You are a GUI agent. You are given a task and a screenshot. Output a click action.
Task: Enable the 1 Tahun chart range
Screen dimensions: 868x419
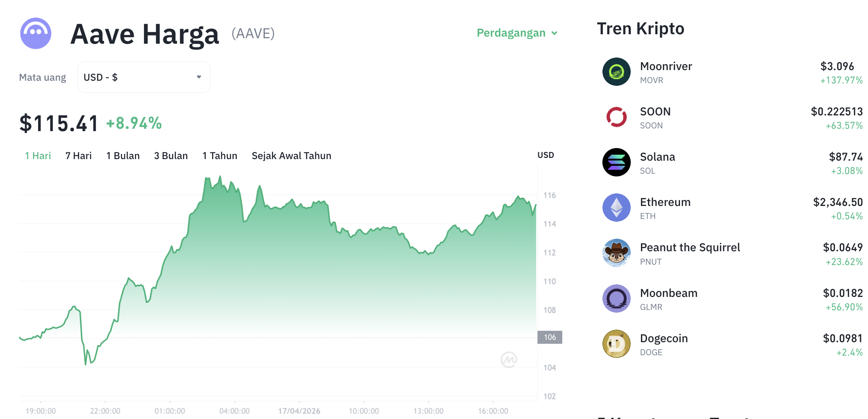(220, 156)
